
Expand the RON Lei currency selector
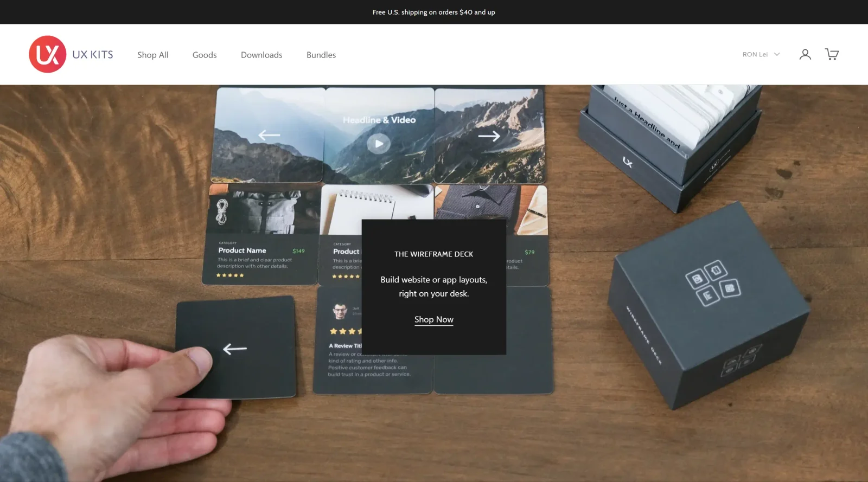click(x=761, y=54)
